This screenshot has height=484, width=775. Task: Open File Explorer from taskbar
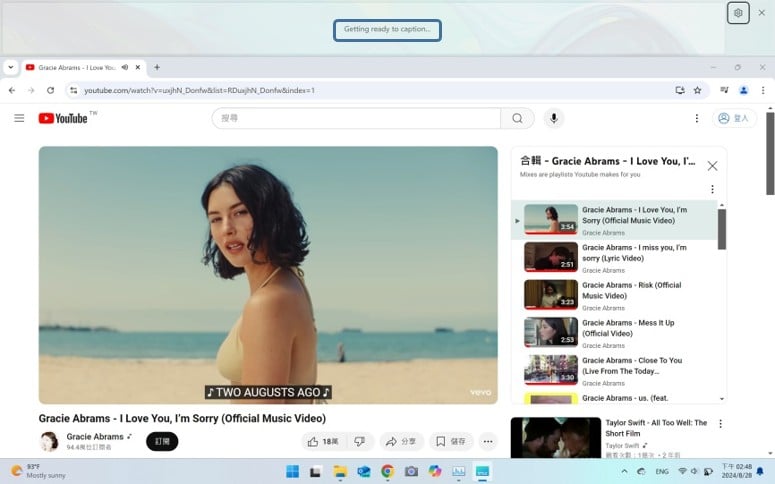[340, 471]
